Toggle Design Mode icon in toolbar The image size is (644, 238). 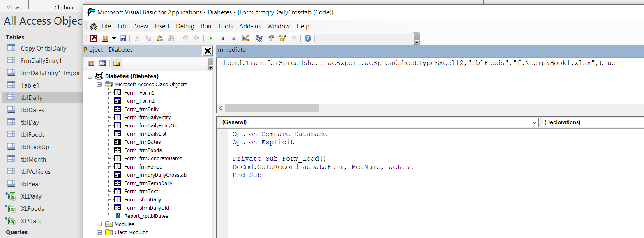245,38
